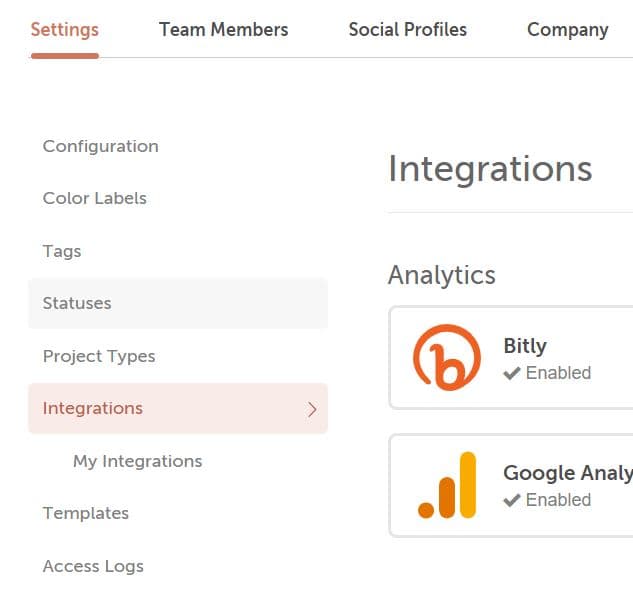Select the Tags sidebar item
The height and width of the screenshot is (601, 633).
click(x=62, y=251)
